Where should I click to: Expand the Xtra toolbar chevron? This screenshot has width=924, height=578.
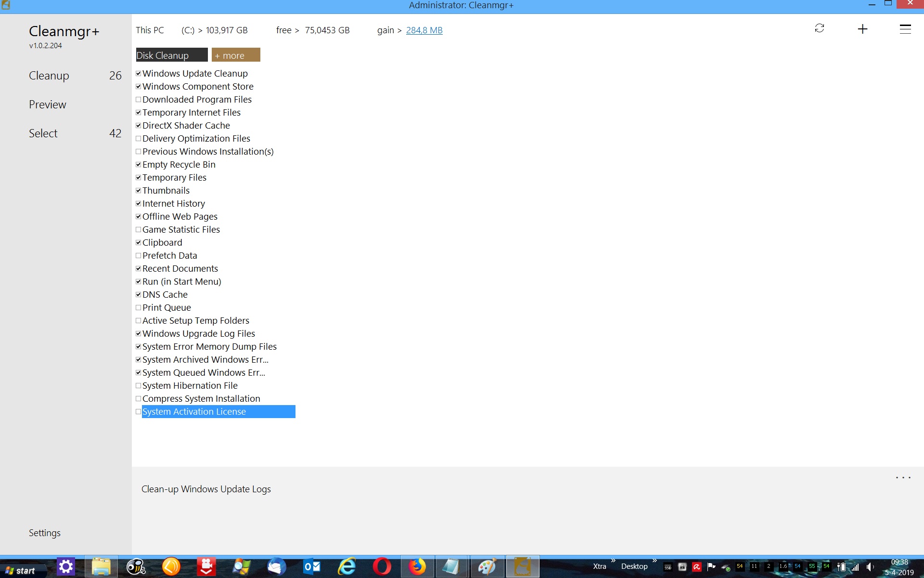[613, 561]
